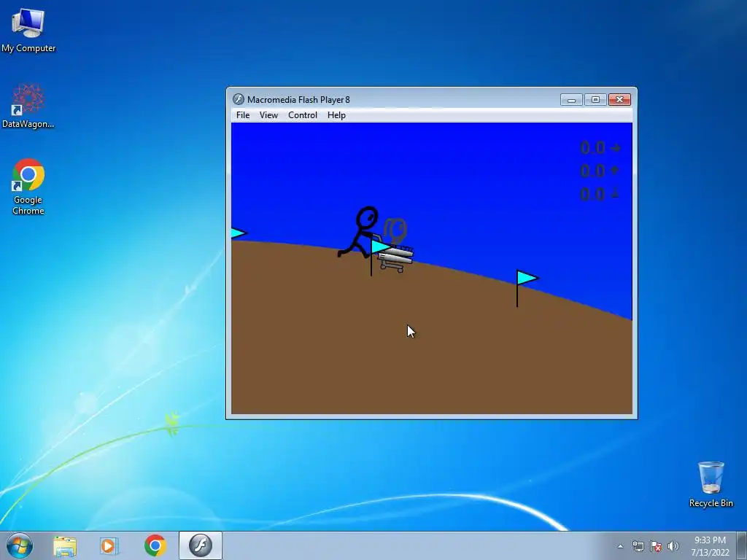Open the Windows Start menu
The width and height of the screenshot is (747, 560).
coord(20,545)
